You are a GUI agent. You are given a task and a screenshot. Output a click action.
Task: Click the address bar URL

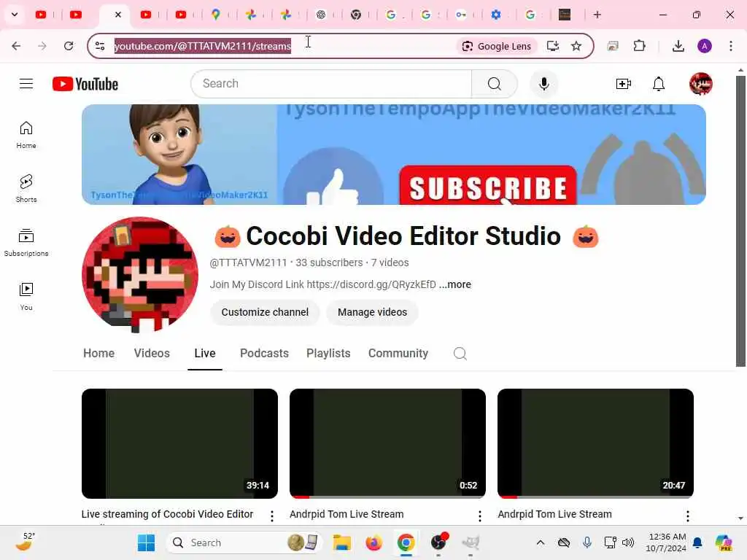click(x=203, y=46)
